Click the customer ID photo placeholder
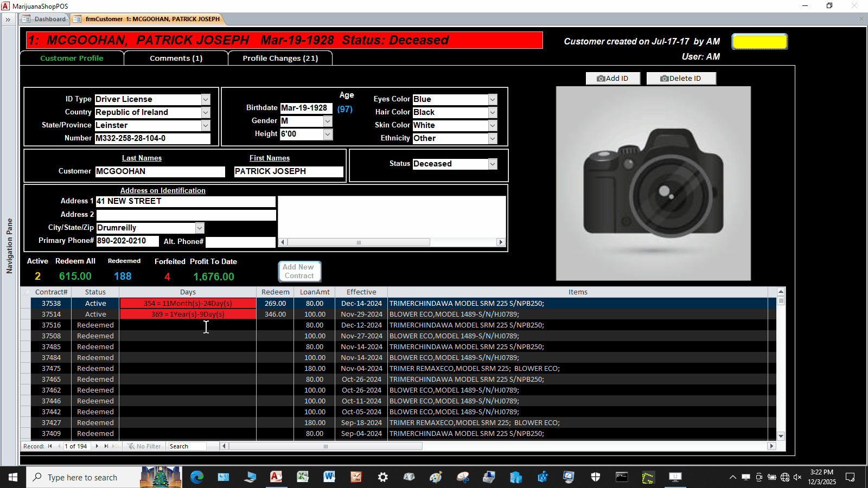The image size is (868, 488). [x=653, y=183]
